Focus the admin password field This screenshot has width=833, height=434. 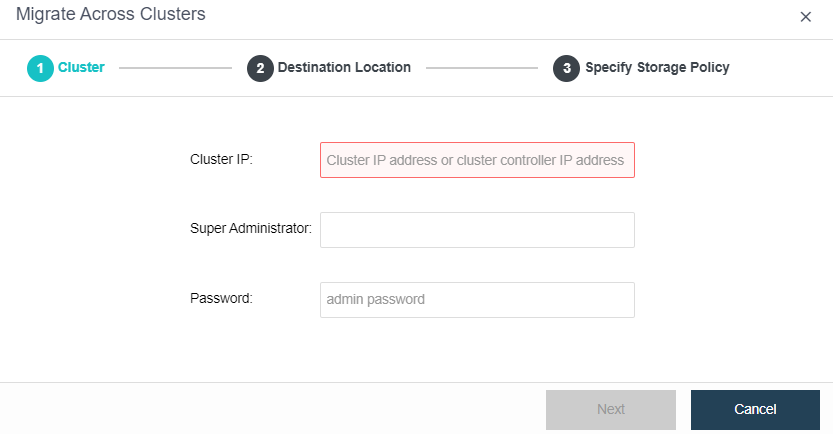coord(477,300)
